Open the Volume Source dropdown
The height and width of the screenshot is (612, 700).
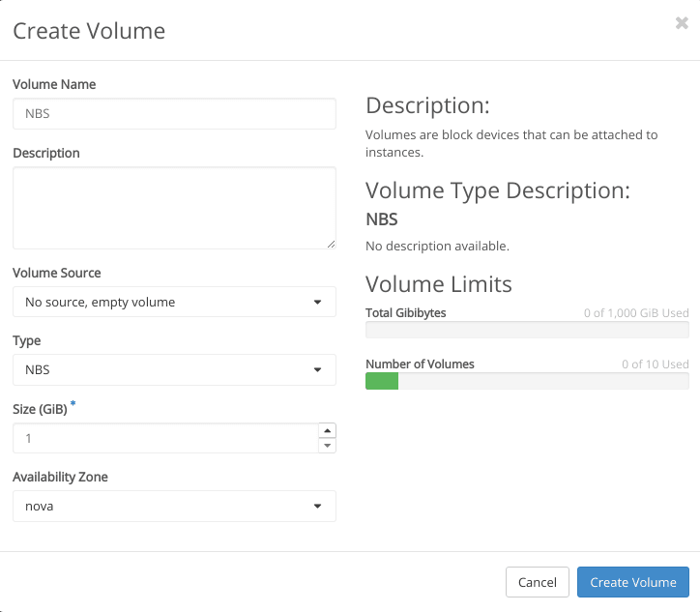point(174,302)
